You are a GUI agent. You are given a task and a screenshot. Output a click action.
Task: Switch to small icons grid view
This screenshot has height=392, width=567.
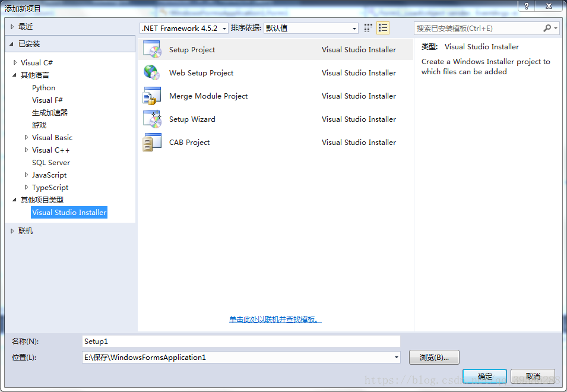click(368, 28)
